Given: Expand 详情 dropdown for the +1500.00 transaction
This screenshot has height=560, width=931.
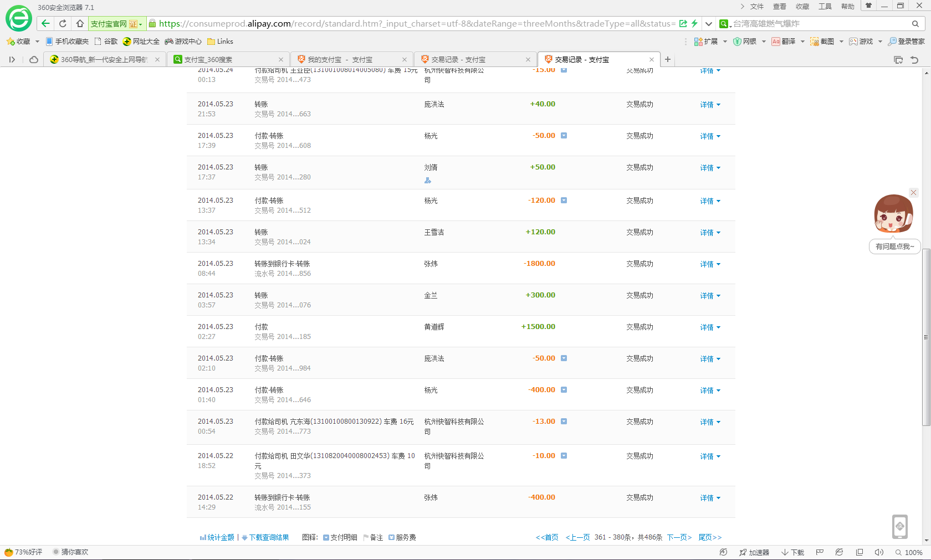Looking at the screenshot, I should click(x=710, y=327).
